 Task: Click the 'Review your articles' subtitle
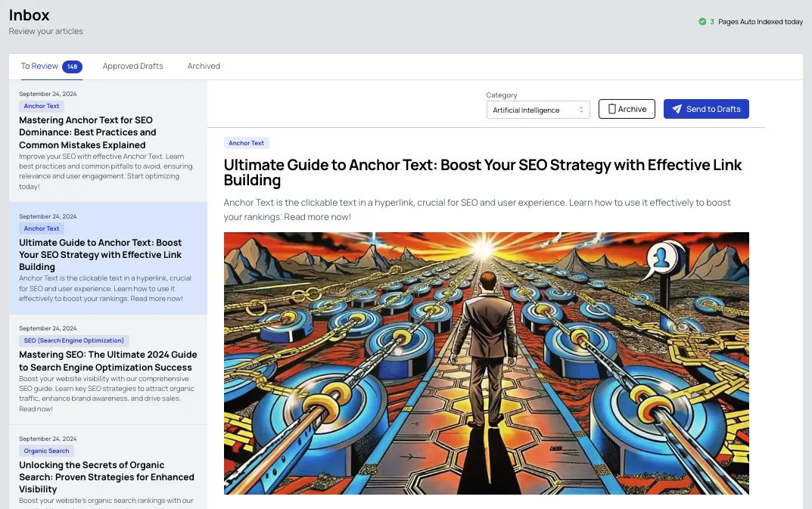[45, 31]
